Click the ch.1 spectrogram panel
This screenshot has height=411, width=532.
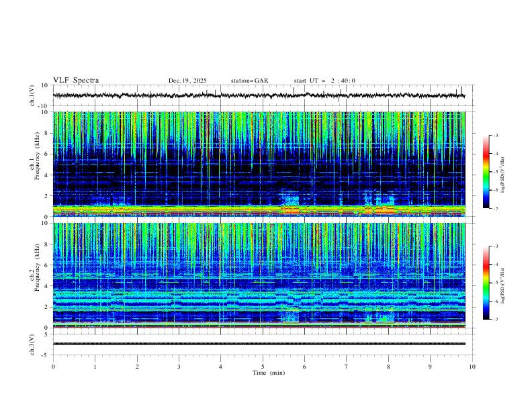click(x=259, y=164)
